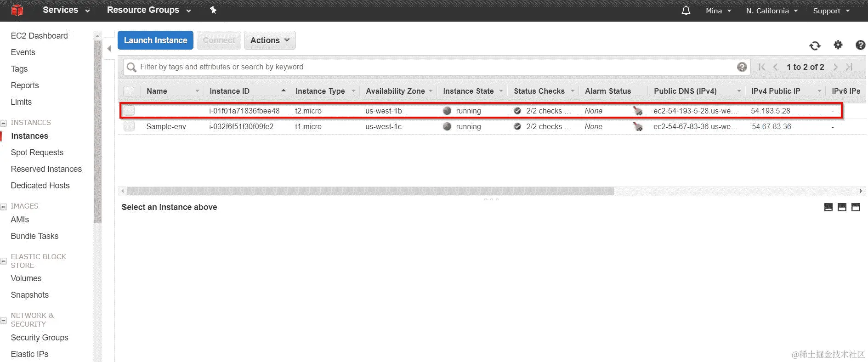This screenshot has width=868, height=362.
Task: Open the Mina account menu
Action: (719, 11)
